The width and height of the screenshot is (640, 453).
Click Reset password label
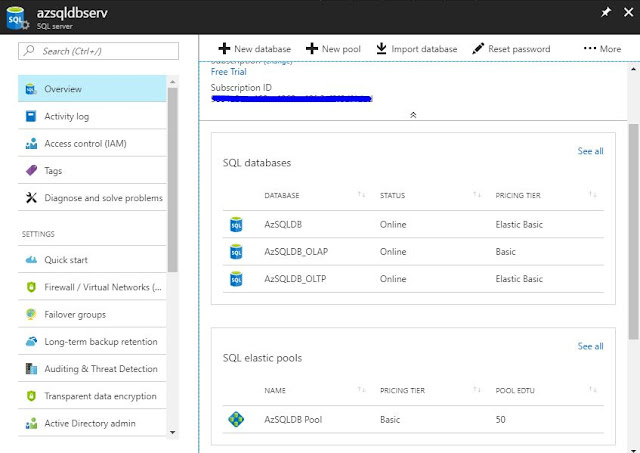coord(519,49)
